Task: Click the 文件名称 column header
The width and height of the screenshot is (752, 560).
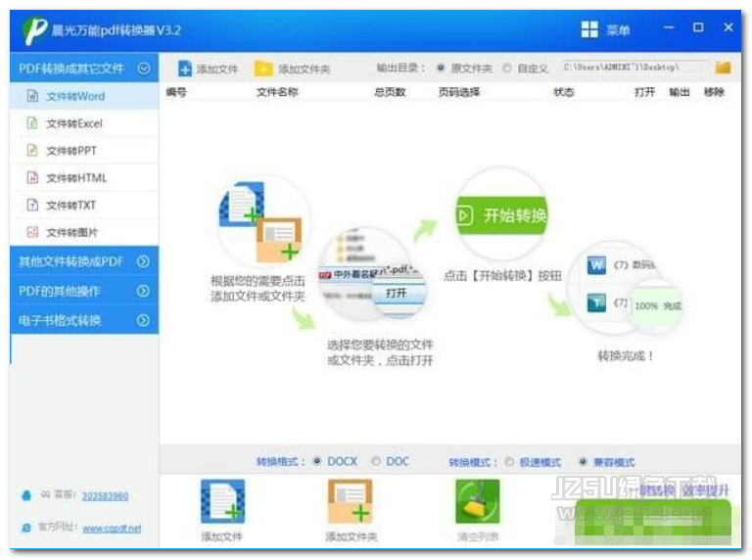Action: point(277,92)
